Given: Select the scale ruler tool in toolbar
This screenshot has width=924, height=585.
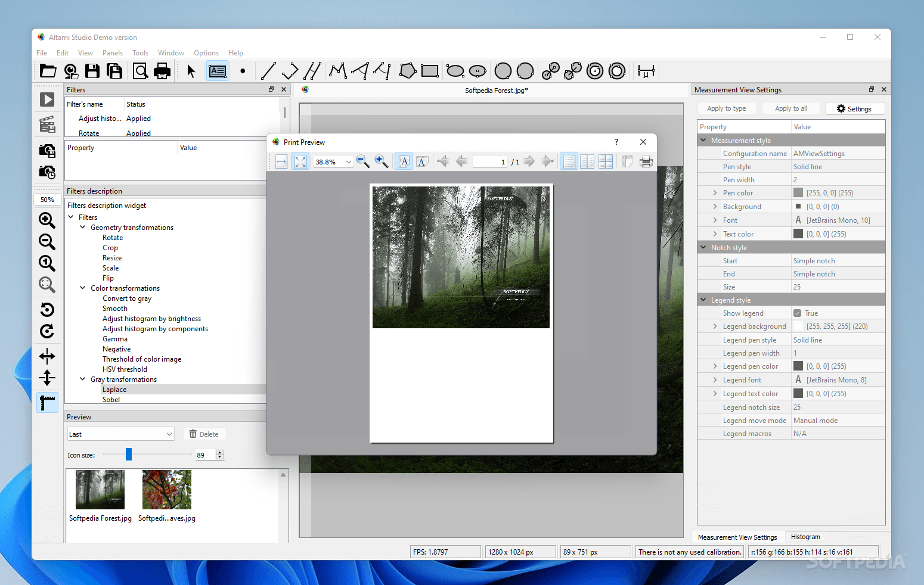Looking at the screenshot, I should (646, 71).
